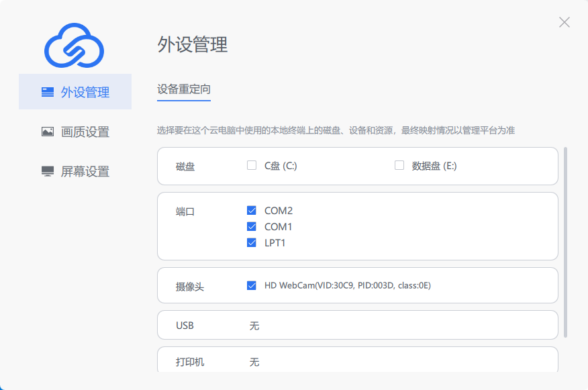Disable the COM1 port checkbox
Viewport: 588px width, 390px height.
(252, 227)
